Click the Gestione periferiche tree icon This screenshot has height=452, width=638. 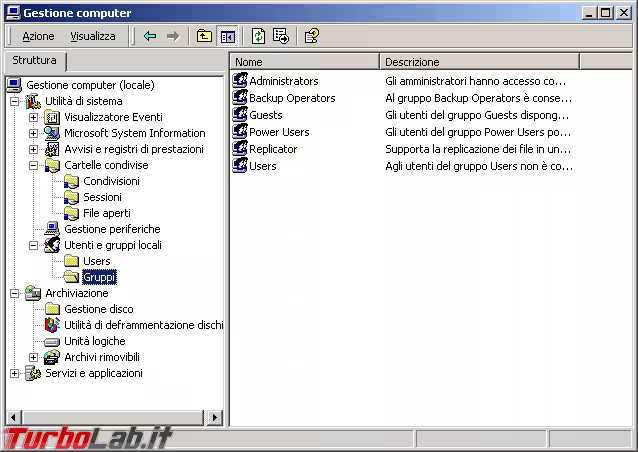click(x=52, y=229)
